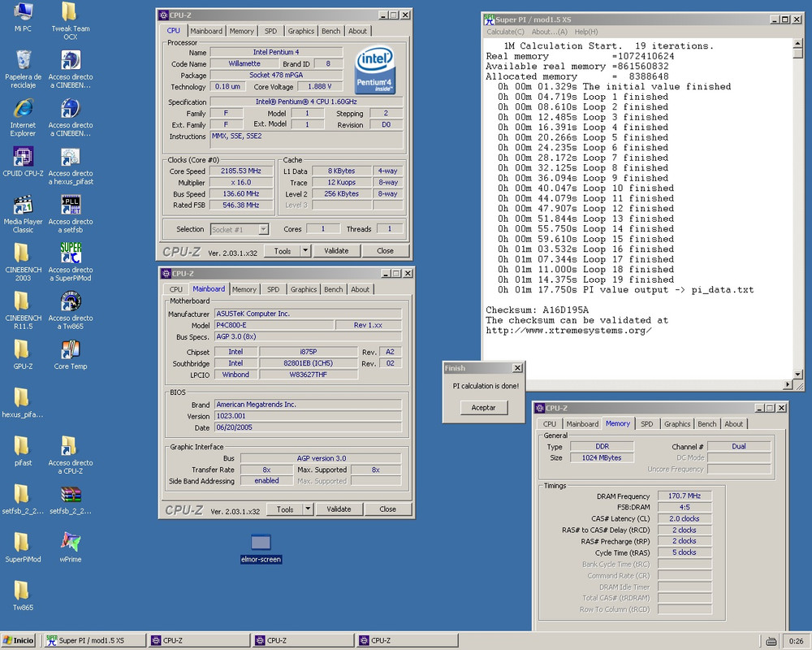Expand Tools arrow in CPU tab window
The height and width of the screenshot is (650, 812).
click(x=305, y=251)
